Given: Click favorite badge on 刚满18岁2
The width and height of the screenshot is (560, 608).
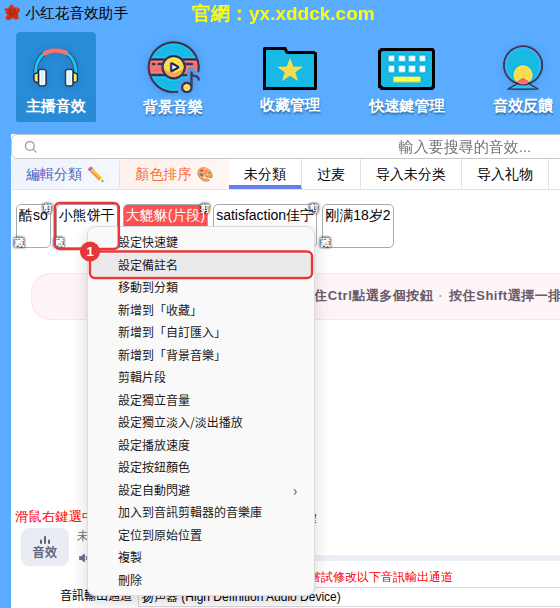Looking at the screenshot, I should [325, 242].
